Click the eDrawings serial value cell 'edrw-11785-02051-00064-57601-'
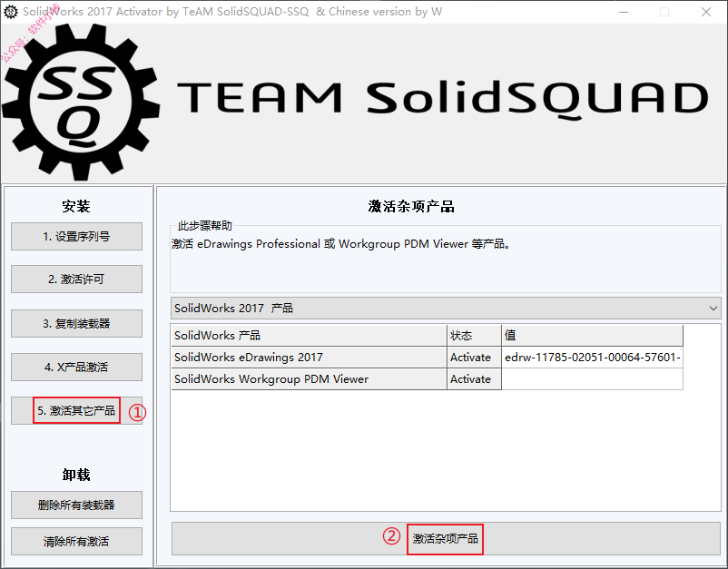Viewport: 728px width, 569px height. click(593, 358)
